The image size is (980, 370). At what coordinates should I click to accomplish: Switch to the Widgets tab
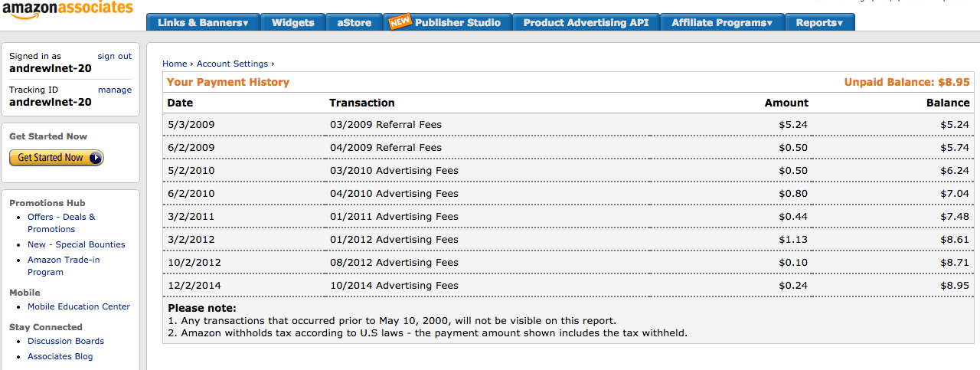coord(293,23)
